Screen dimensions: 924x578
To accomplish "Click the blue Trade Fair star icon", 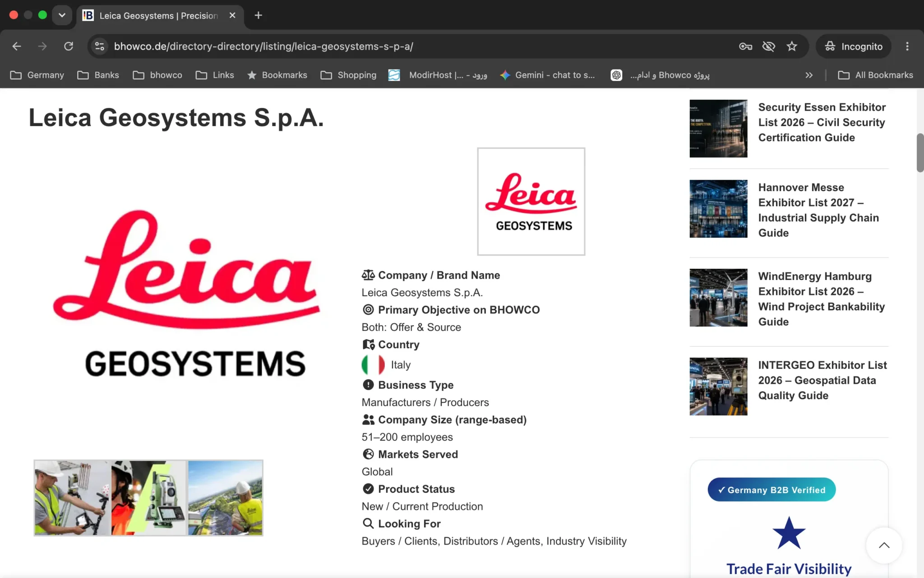I will pyautogui.click(x=789, y=533).
